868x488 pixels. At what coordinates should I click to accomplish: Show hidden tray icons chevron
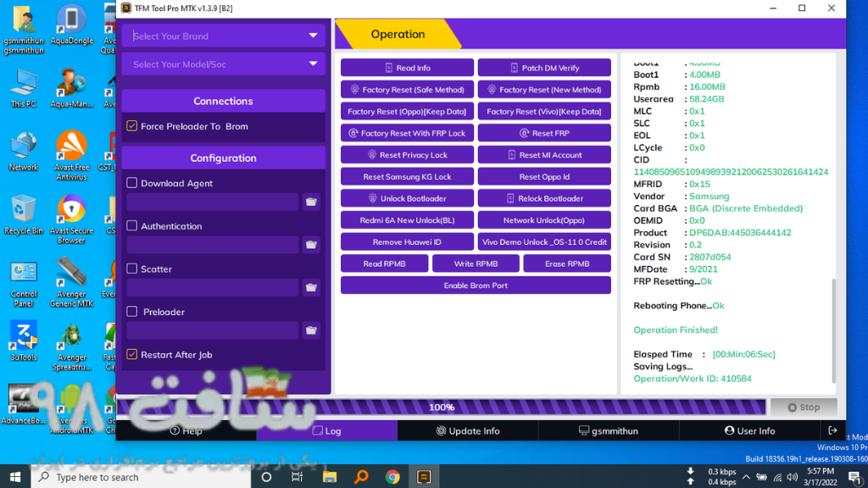click(x=746, y=477)
